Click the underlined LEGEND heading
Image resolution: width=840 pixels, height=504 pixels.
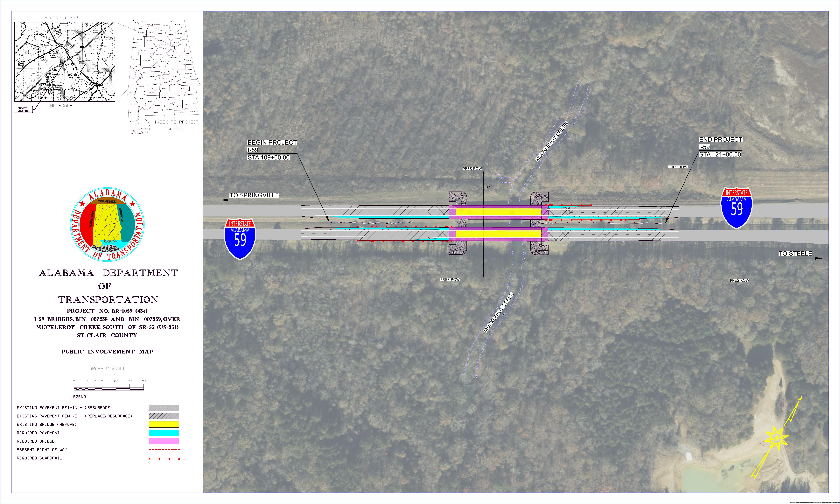[78, 397]
